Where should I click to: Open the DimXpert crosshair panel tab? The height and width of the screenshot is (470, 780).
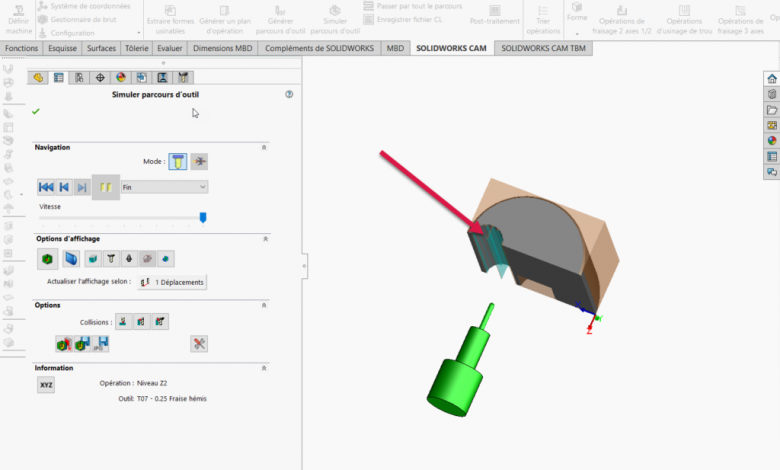pos(100,78)
